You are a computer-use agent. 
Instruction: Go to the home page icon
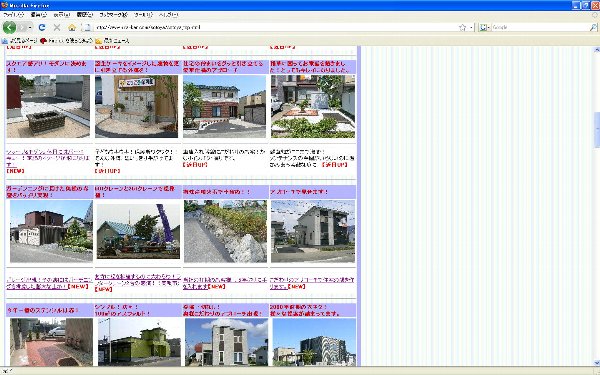tap(72, 27)
